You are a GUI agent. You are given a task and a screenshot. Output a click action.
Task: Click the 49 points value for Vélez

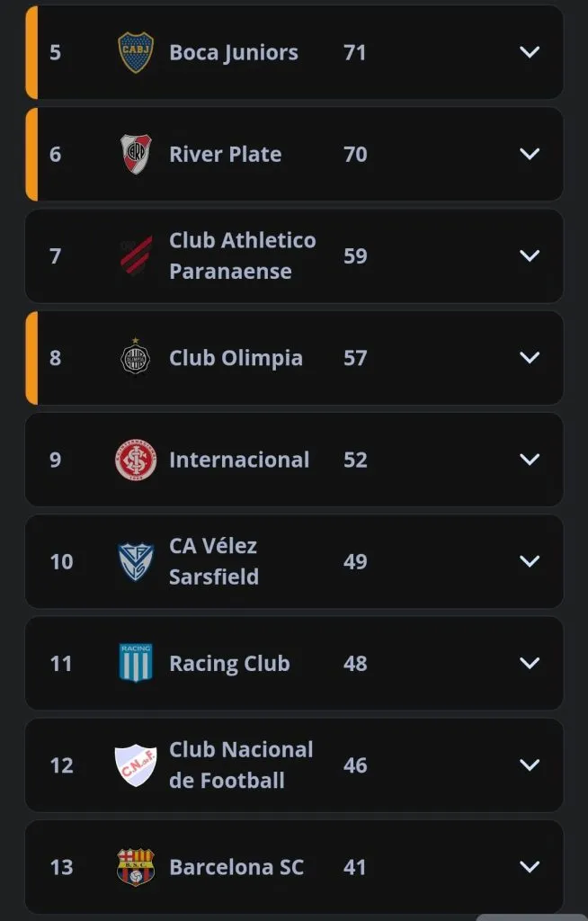355,561
